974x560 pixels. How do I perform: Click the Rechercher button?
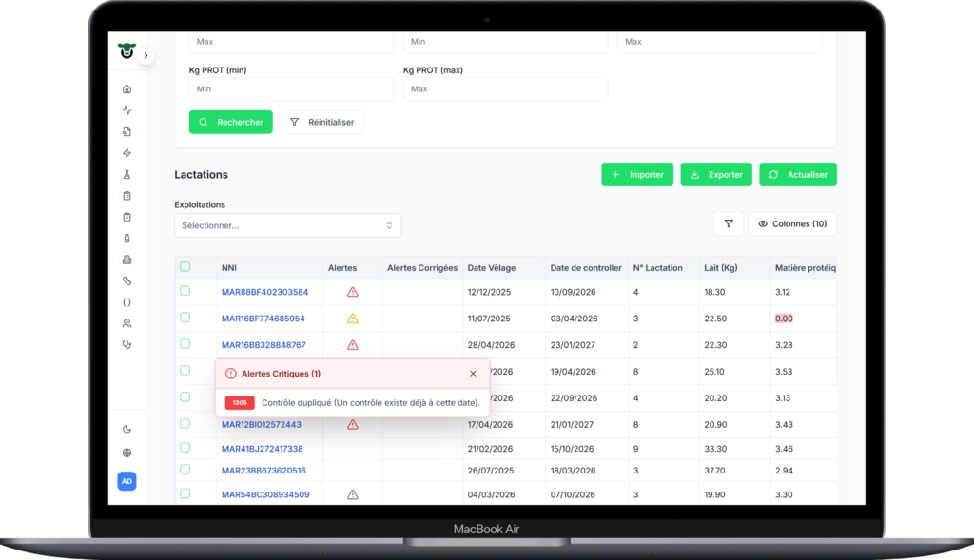[230, 122]
